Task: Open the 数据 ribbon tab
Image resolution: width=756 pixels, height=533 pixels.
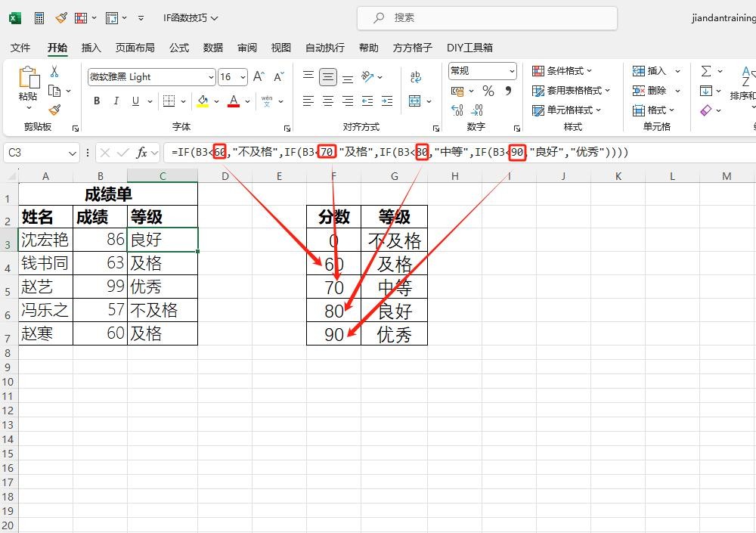Action: click(x=213, y=48)
